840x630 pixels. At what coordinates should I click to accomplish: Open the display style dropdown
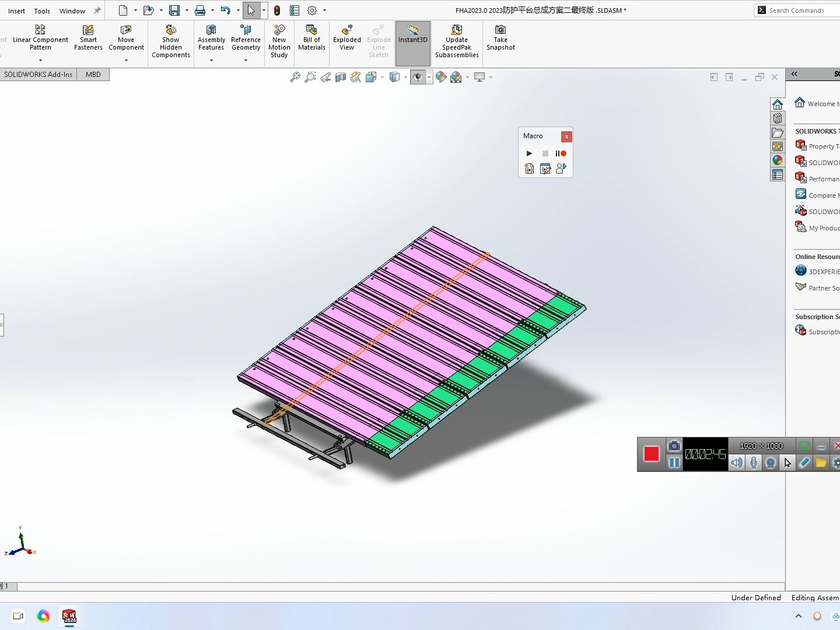406,76
